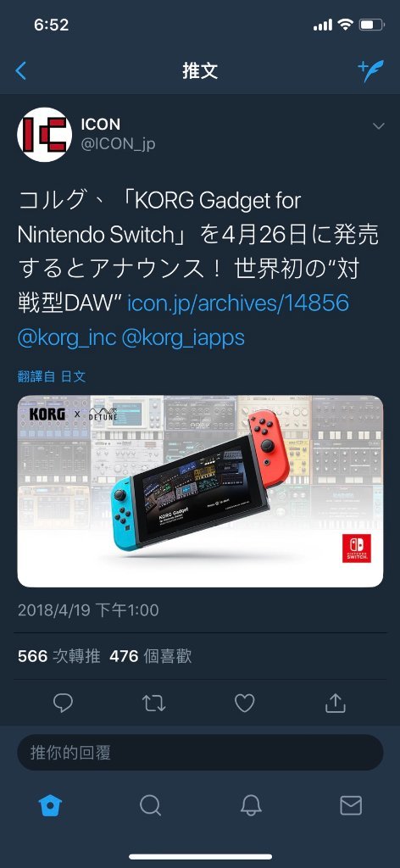Tap the retweet icon
The width and height of the screenshot is (400, 868).
coord(153,703)
